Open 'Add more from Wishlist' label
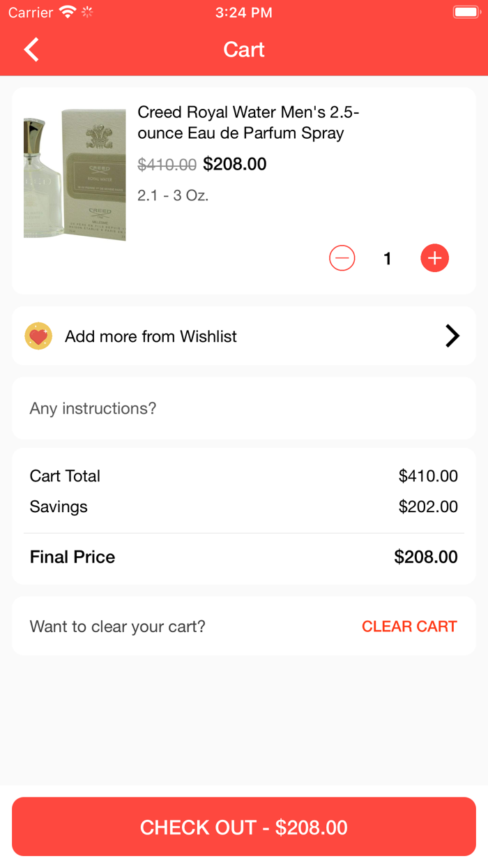 tap(151, 336)
